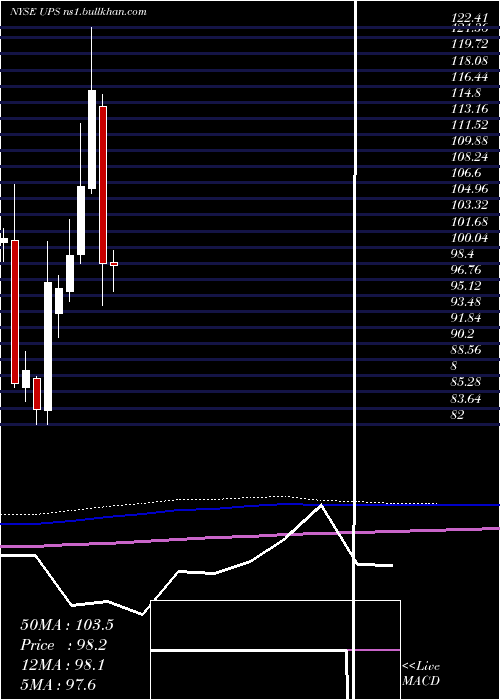
Task: Click the tallest white candlestick body
Action: (x=47, y=346)
